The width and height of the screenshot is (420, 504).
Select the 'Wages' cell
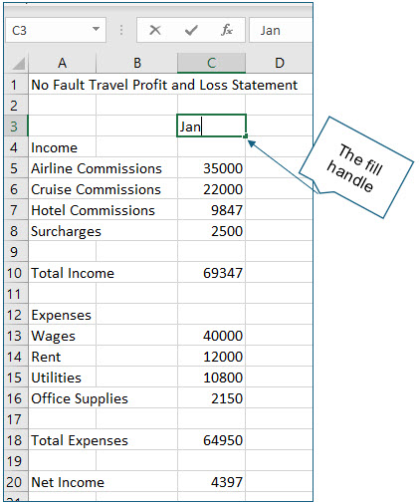(63, 336)
